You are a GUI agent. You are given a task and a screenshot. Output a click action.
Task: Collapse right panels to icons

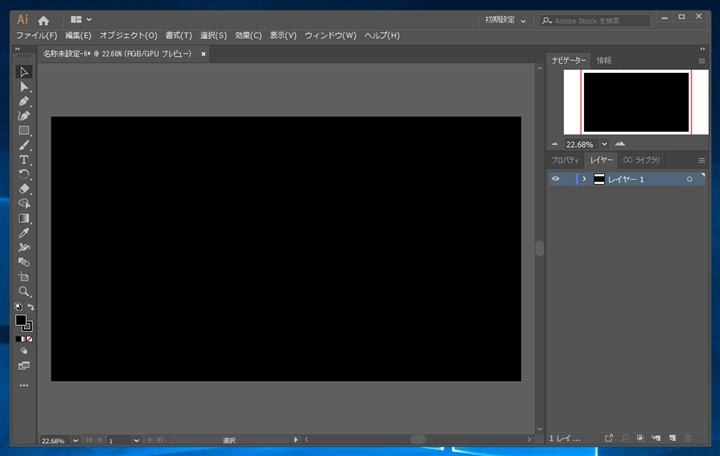coord(702,49)
